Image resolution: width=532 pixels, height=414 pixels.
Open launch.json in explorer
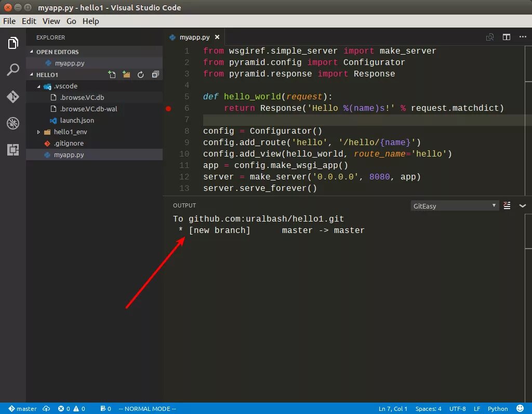(94, 121)
